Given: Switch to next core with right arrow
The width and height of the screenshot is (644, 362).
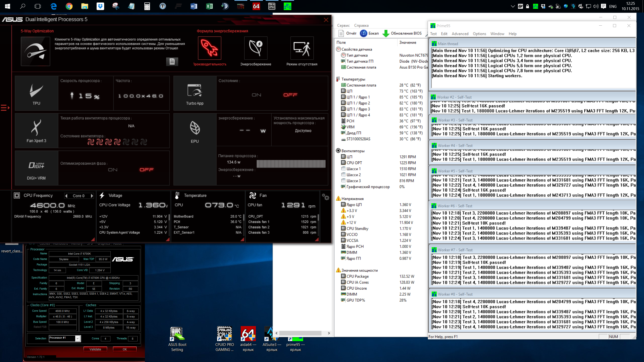Looking at the screenshot, I should click(x=92, y=196).
